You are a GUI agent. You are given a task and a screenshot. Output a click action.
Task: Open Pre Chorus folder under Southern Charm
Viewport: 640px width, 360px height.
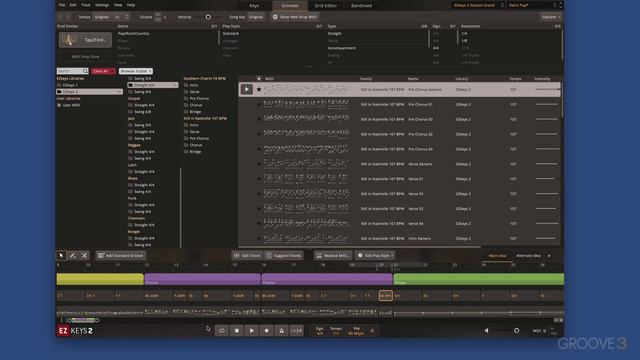point(199,98)
